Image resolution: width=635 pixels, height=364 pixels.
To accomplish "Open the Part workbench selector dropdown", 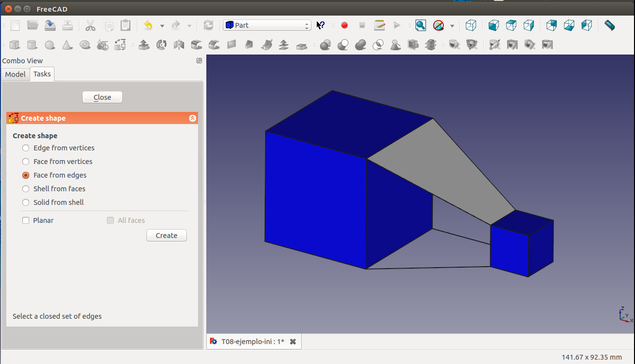I will (x=267, y=25).
